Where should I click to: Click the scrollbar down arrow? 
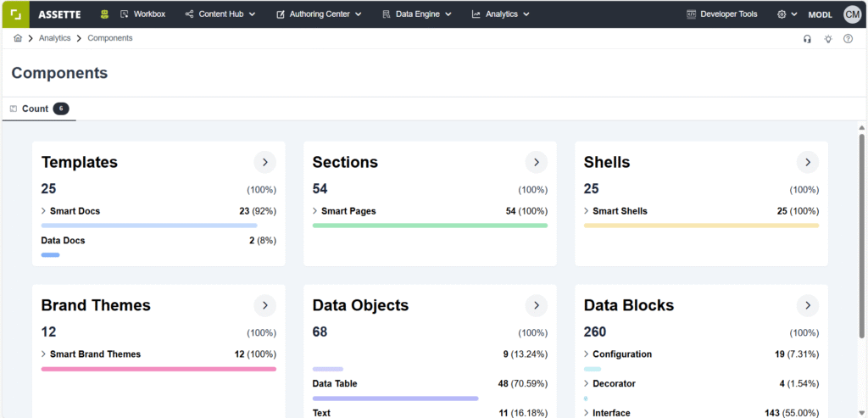pyautogui.click(x=861, y=411)
